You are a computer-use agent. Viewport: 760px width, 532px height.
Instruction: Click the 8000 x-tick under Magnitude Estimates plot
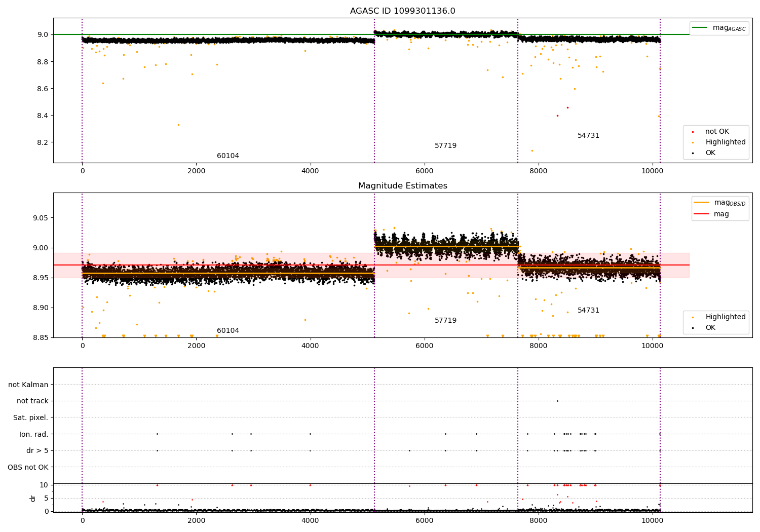click(x=538, y=346)
